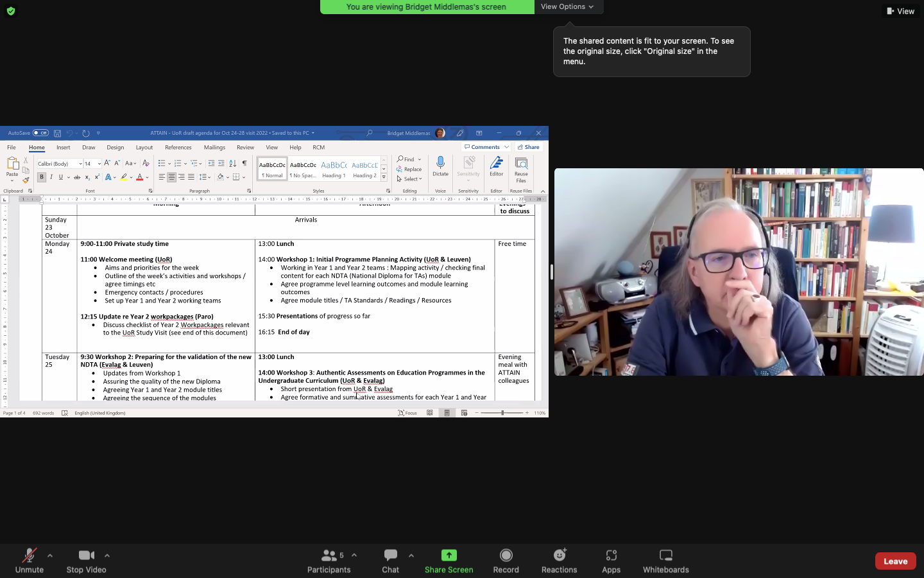Click the Save icon in Word title bar
The image size is (924, 578).
pos(57,133)
